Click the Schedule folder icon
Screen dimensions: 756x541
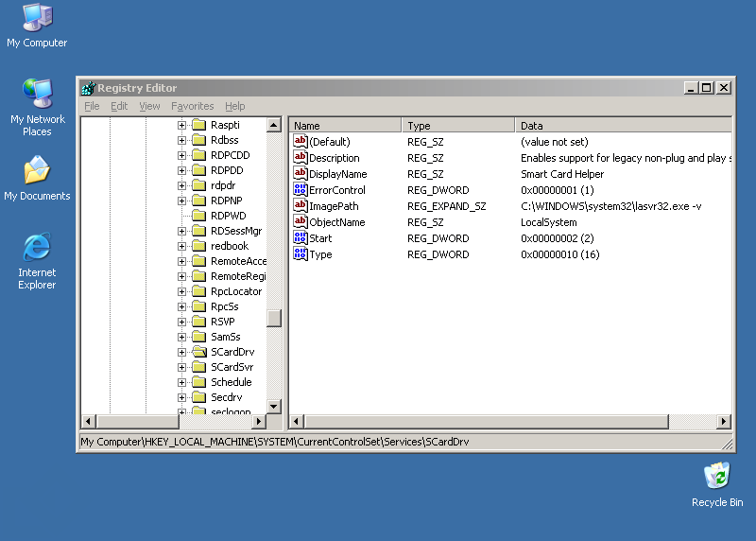tap(199, 382)
